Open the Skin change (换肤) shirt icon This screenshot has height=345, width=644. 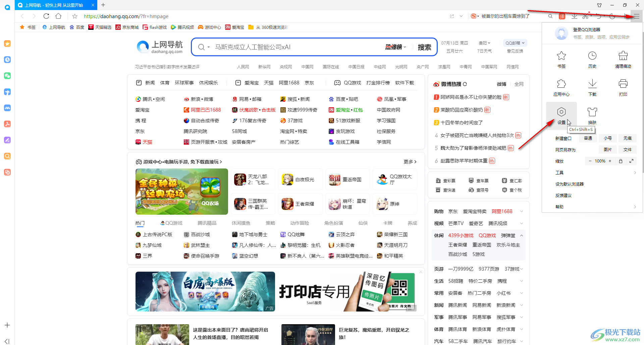pyautogui.click(x=592, y=112)
